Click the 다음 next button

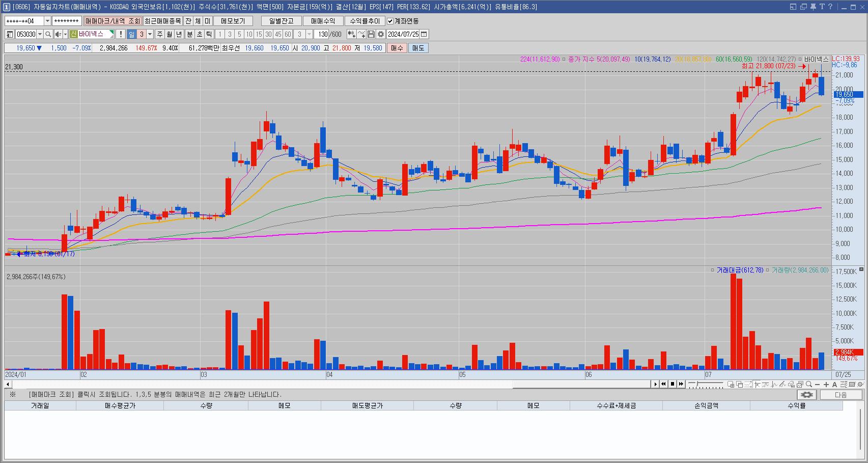841,395
